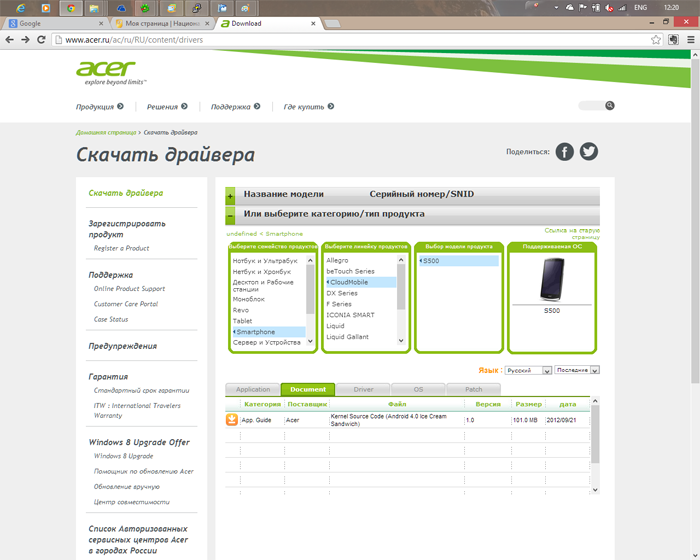Click the Ссылка на старую страницу link
The width and height of the screenshot is (700, 560).
572,234
